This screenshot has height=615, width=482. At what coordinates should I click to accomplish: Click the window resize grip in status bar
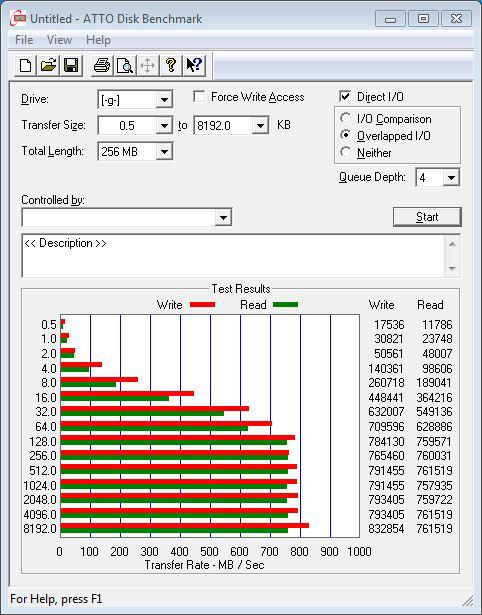pos(467,600)
